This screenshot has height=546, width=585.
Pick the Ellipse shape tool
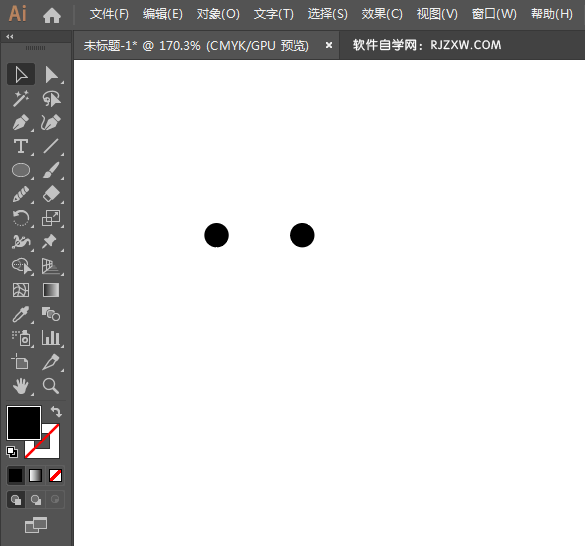pos(21,170)
